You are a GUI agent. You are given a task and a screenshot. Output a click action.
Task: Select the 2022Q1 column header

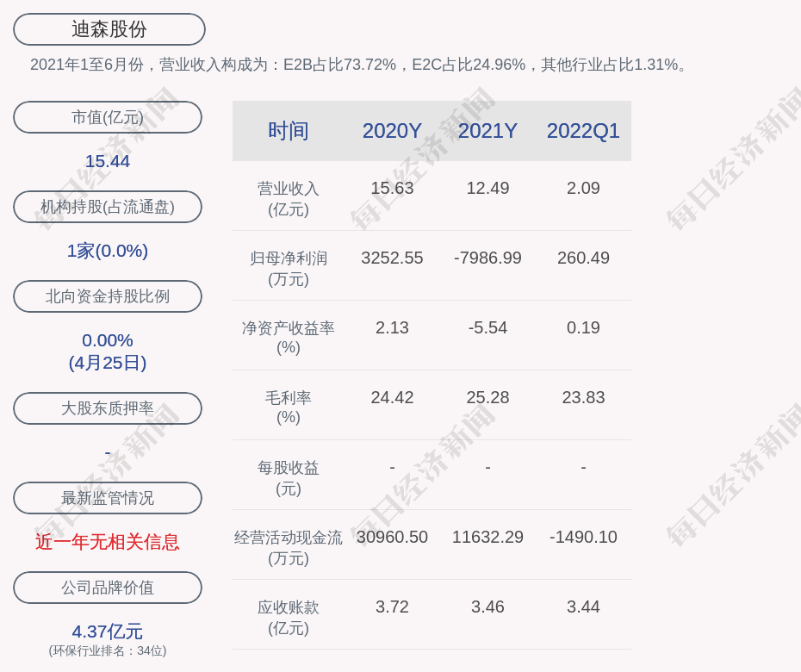coord(583,131)
